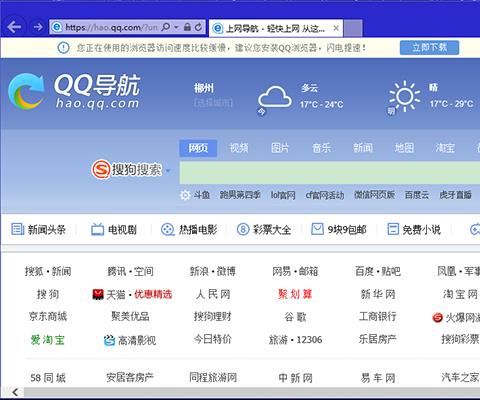Open the address bar dropdown arrow
Screen dimensions: 480x400
pos(176,27)
